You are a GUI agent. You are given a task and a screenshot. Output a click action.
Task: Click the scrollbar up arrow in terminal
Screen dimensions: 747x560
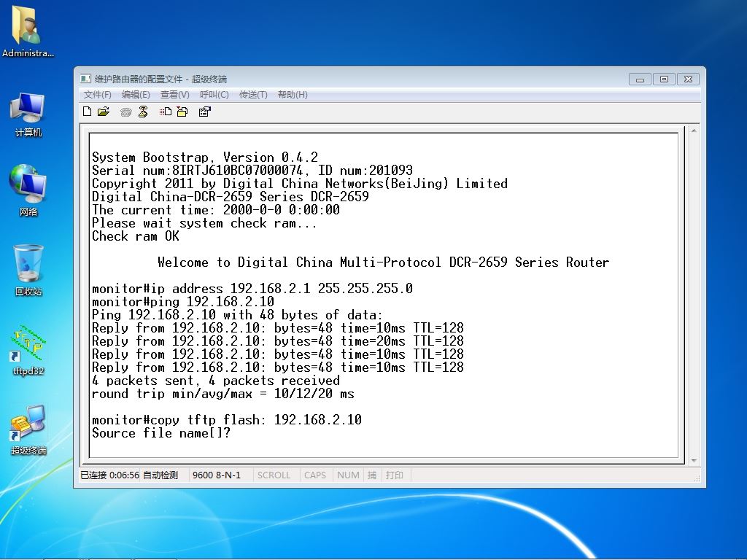[694, 131]
